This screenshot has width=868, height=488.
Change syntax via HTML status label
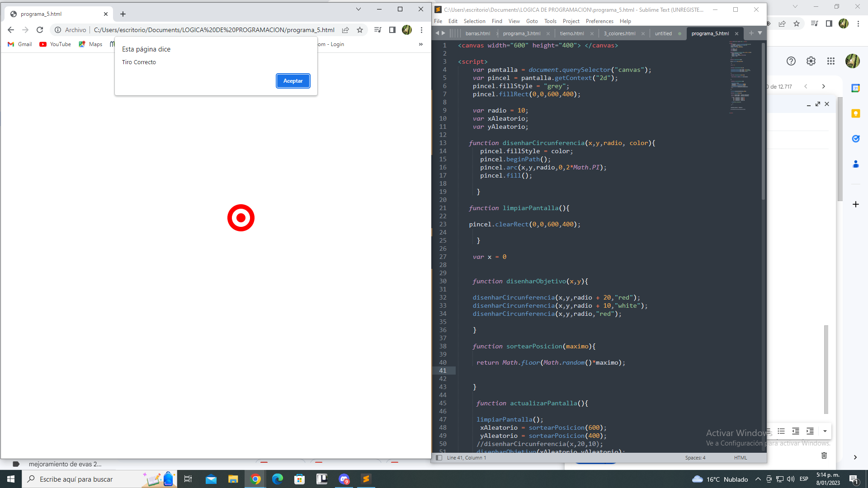[x=741, y=458]
